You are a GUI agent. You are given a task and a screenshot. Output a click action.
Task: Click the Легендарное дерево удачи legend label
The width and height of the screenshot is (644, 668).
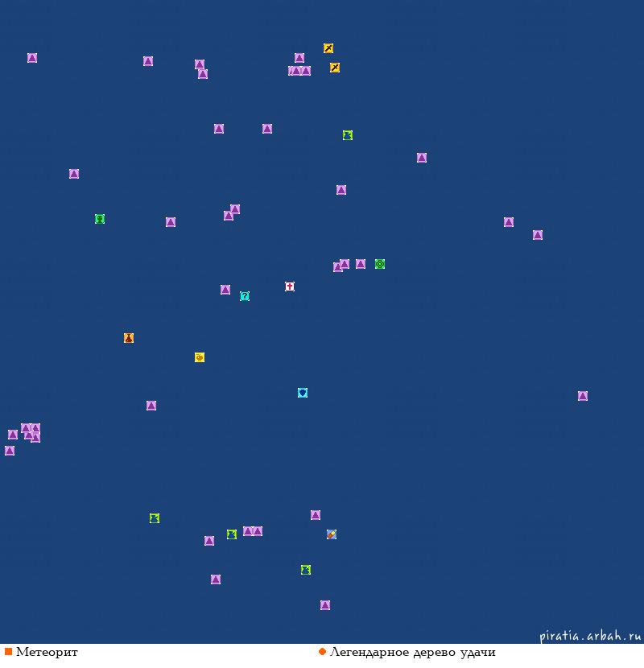click(x=413, y=652)
